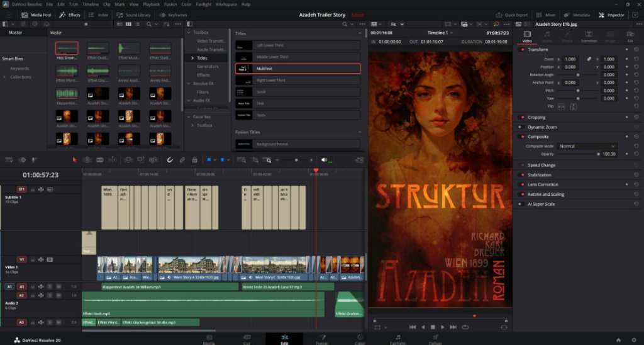Link zoom X and Y values
The height and width of the screenshot is (345, 644).
point(589,59)
